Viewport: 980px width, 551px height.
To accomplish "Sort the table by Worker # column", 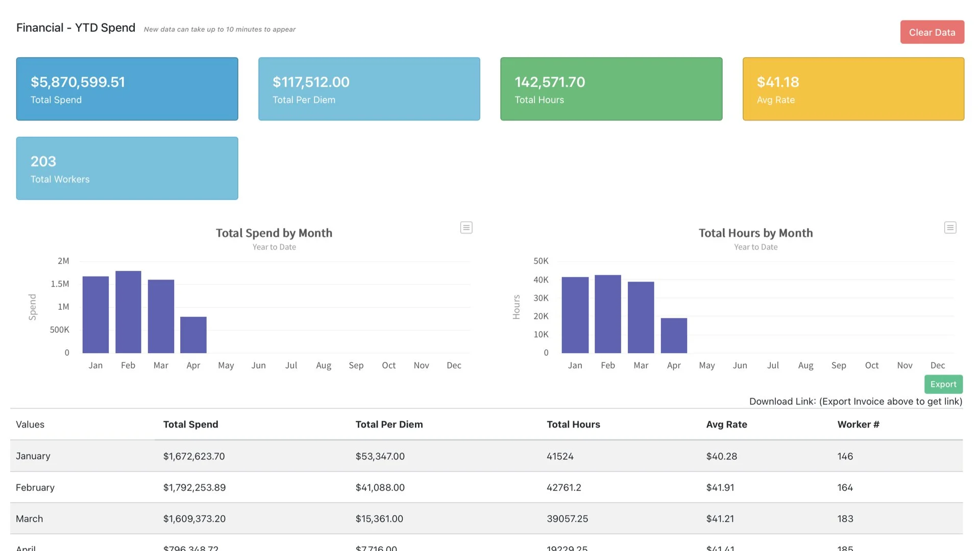I will pyautogui.click(x=858, y=424).
